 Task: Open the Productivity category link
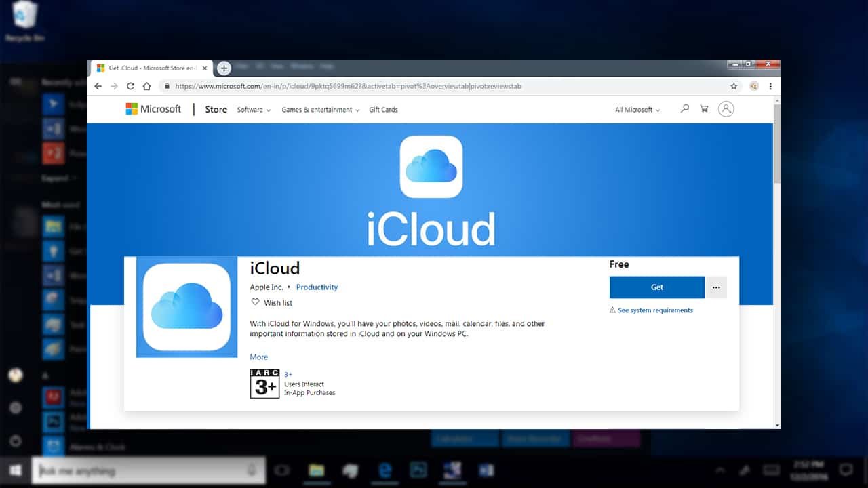coord(317,287)
